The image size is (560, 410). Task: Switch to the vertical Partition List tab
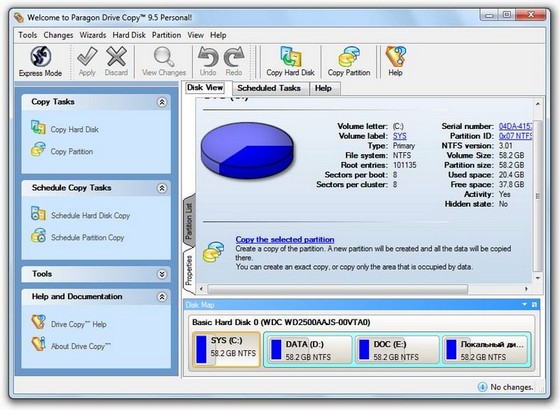point(189,221)
